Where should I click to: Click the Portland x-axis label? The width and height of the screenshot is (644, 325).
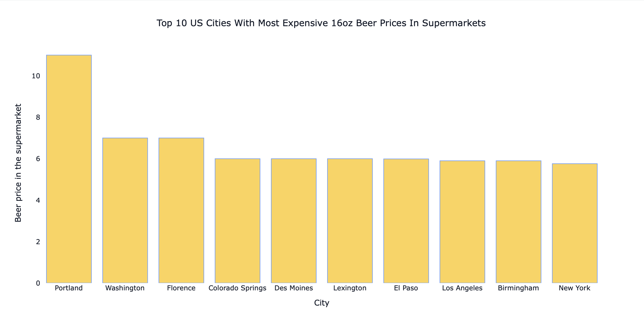point(69,288)
